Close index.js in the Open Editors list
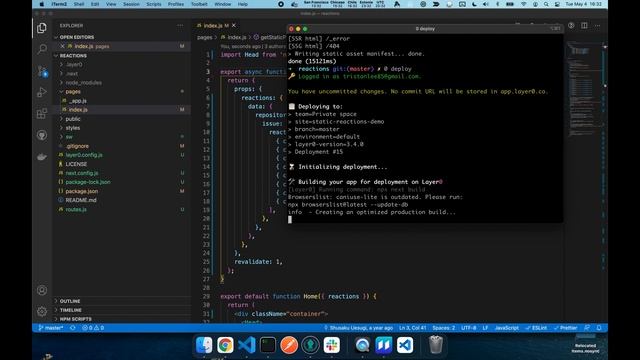Viewport: 640px width, 360px height. pos(62,46)
